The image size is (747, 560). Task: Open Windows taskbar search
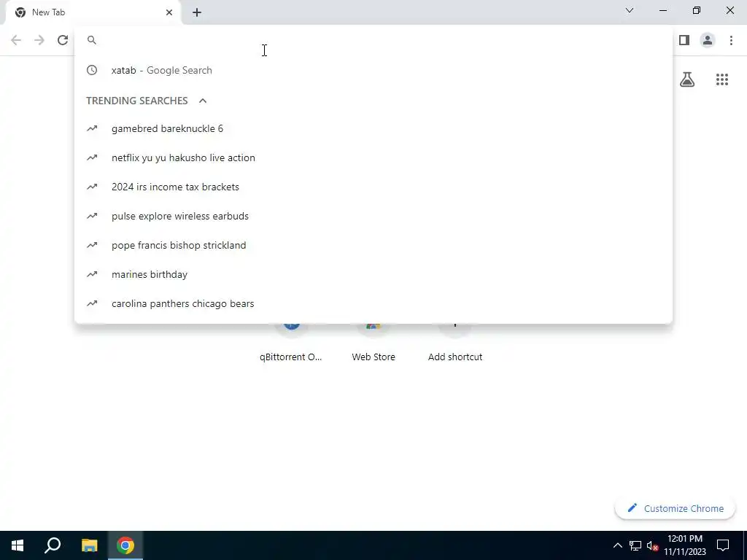point(53,545)
